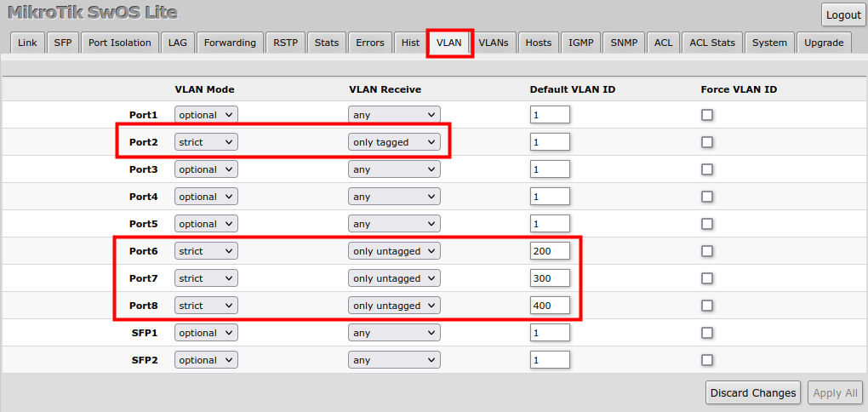Open Port2 VLAN Receive dropdown
868x412 pixels.
click(394, 142)
